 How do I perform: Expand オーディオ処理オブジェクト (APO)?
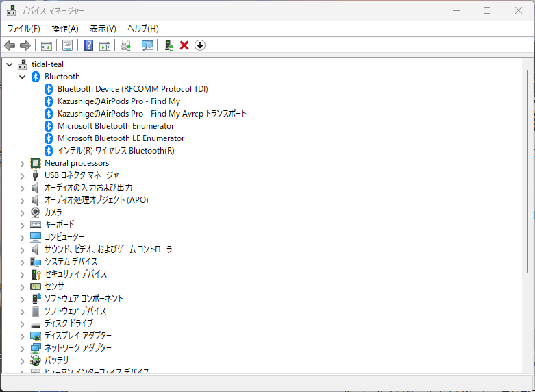coord(23,201)
